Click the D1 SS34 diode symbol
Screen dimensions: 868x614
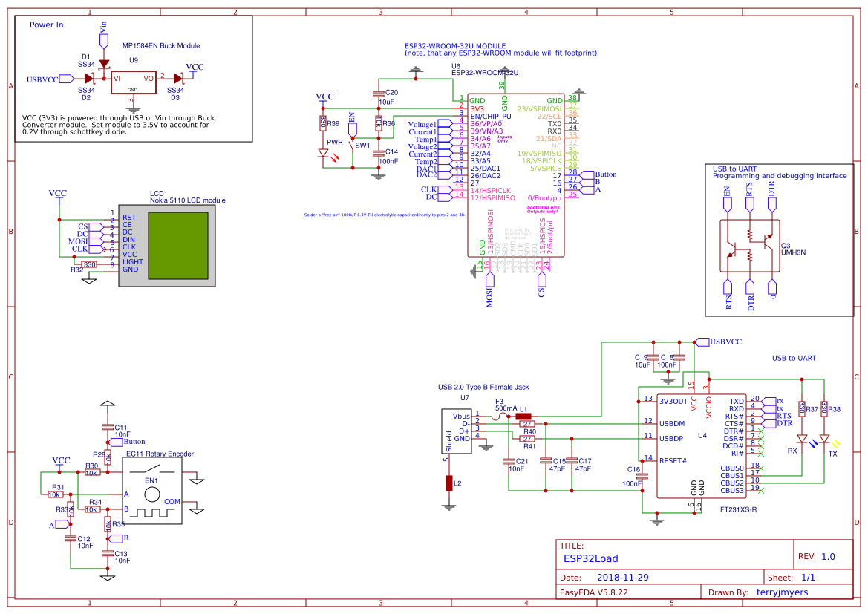point(103,65)
